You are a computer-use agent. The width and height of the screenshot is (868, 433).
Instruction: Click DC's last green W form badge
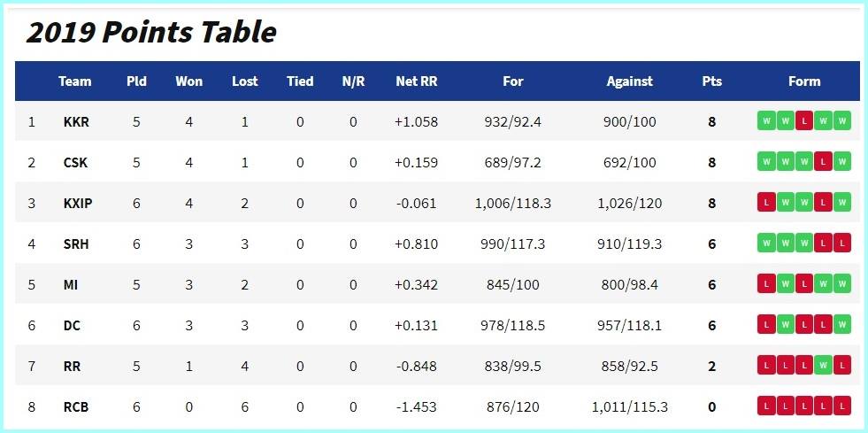coord(841,324)
